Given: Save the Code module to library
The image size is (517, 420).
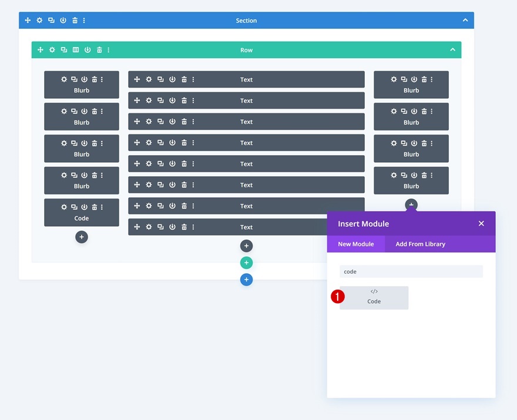Looking at the screenshot, I should click(x=85, y=207).
